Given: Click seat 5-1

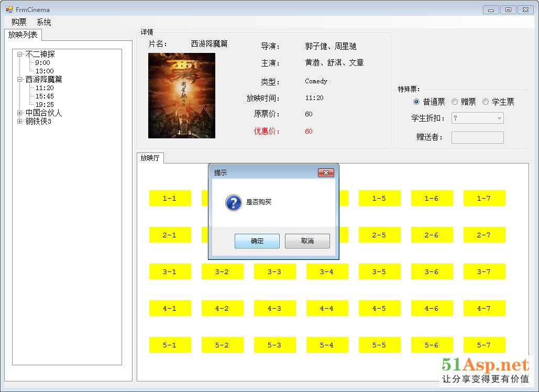Looking at the screenshot, I should click(170, 345).
